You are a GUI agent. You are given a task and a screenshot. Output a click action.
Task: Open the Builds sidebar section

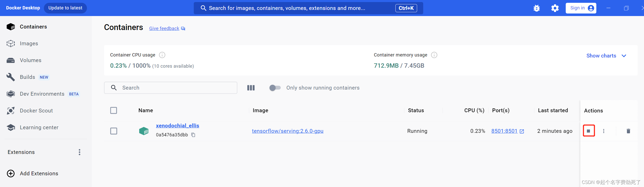point(28,77)
